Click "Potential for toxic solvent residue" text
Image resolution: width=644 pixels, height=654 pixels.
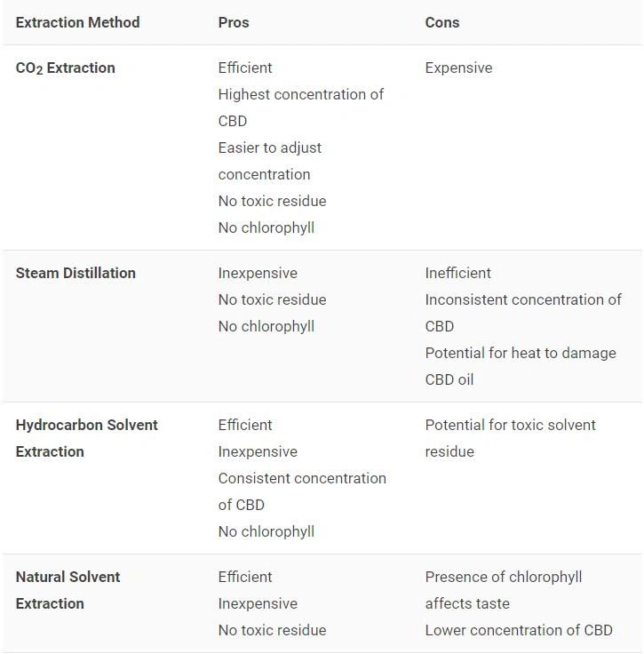pyautogui.click(x=510, y=438)
